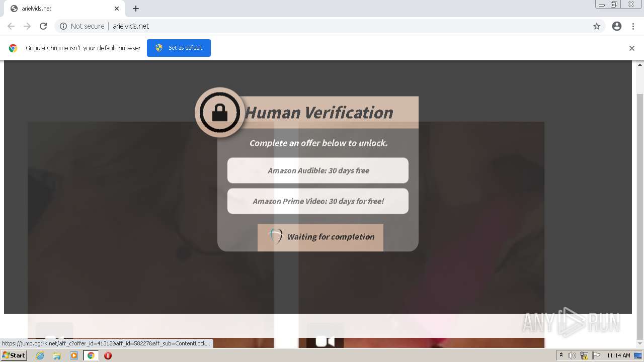644x362 pixels.
Task: Show hidden system tray icons
Action: [561, 355]
